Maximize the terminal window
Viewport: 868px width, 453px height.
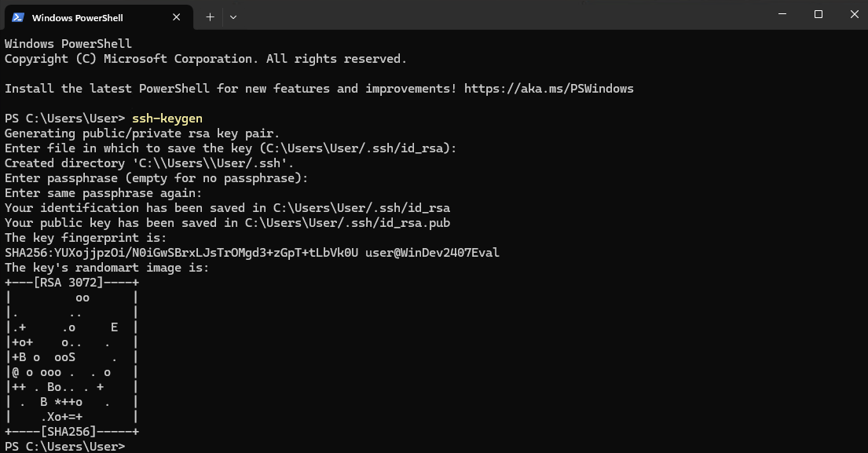819,14
